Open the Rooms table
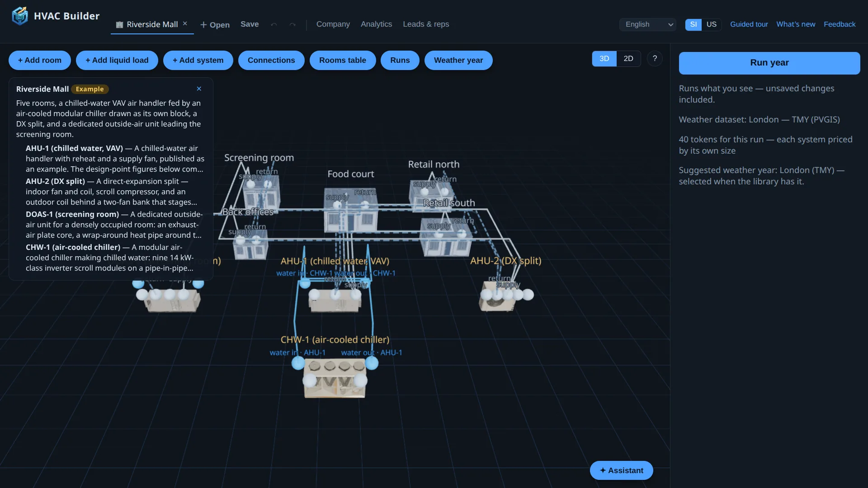The image size is (868, 488). point(343,60)
